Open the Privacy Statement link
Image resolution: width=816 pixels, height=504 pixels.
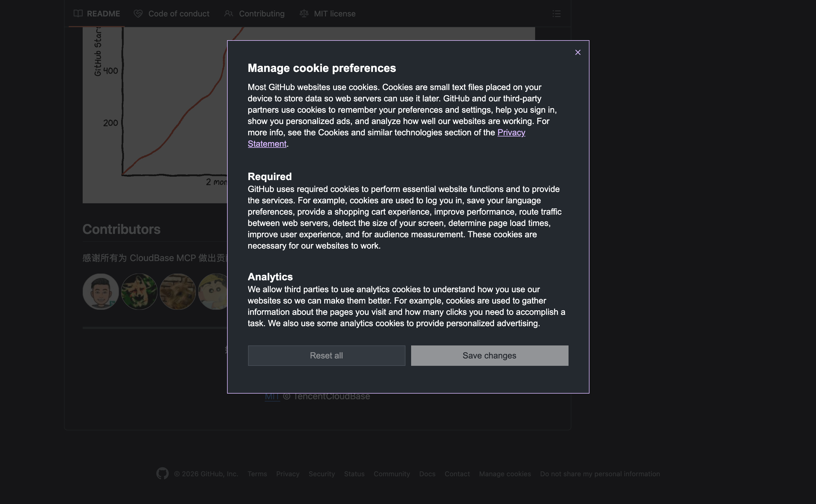point(511,132)
